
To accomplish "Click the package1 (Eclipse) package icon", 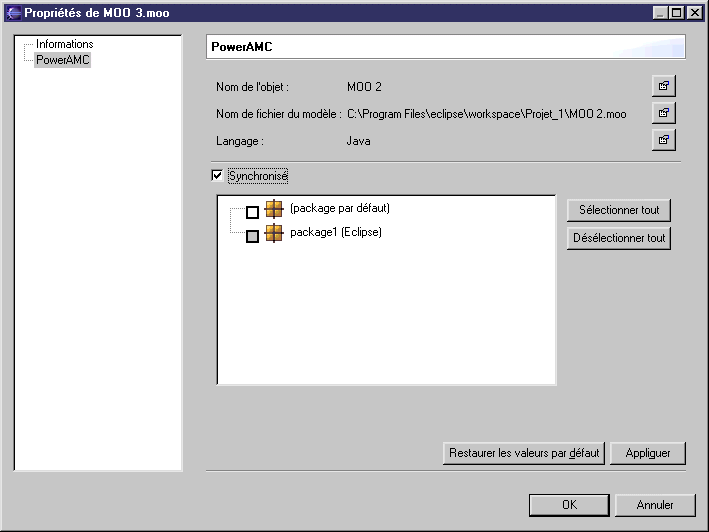I will tap(274, 233).
